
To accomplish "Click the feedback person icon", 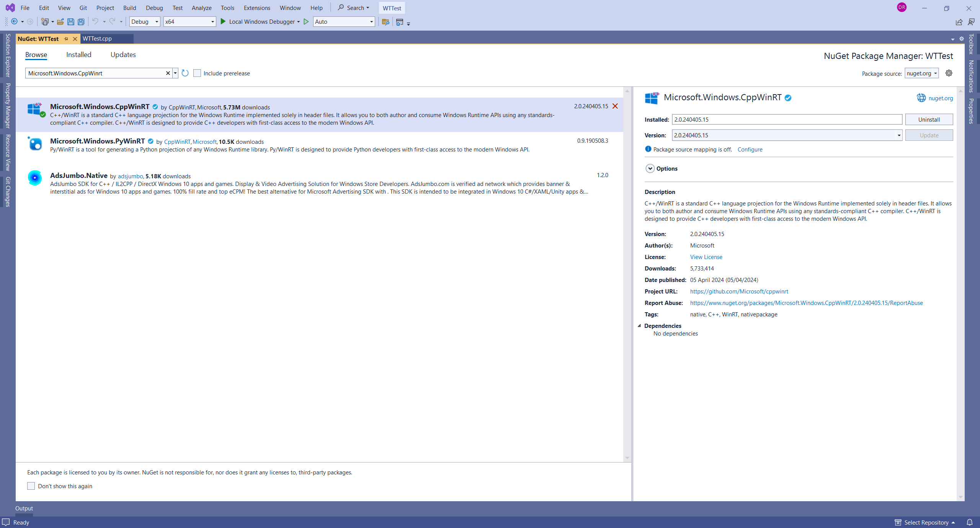I will click(x=971, y=22).
